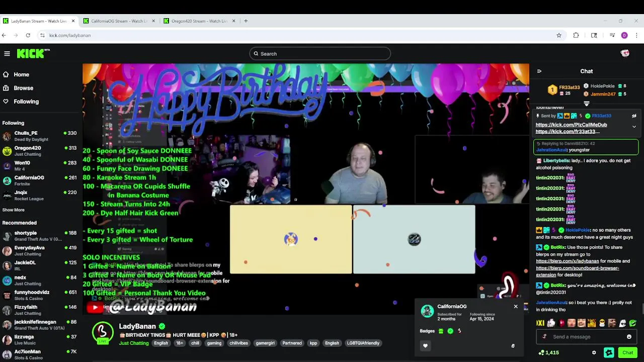644x362 pixels.
Task: Click the mute-user icon on CaliforniaOG card
Action: 513,346
